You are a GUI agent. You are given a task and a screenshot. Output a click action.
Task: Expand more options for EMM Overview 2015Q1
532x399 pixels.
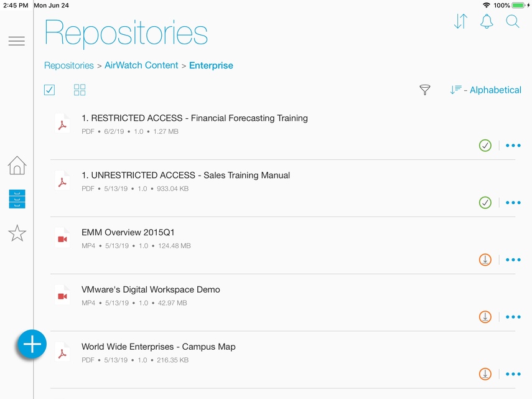513,260
